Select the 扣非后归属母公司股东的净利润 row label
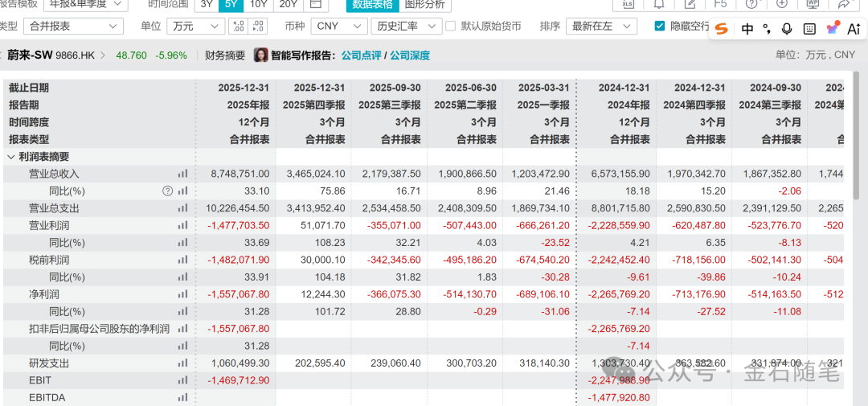The image size is (868, 406). click(99, 329)
